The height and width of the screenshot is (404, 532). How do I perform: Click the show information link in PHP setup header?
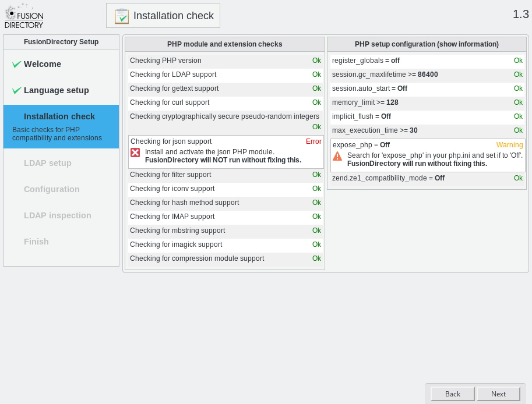coord(468,44)
